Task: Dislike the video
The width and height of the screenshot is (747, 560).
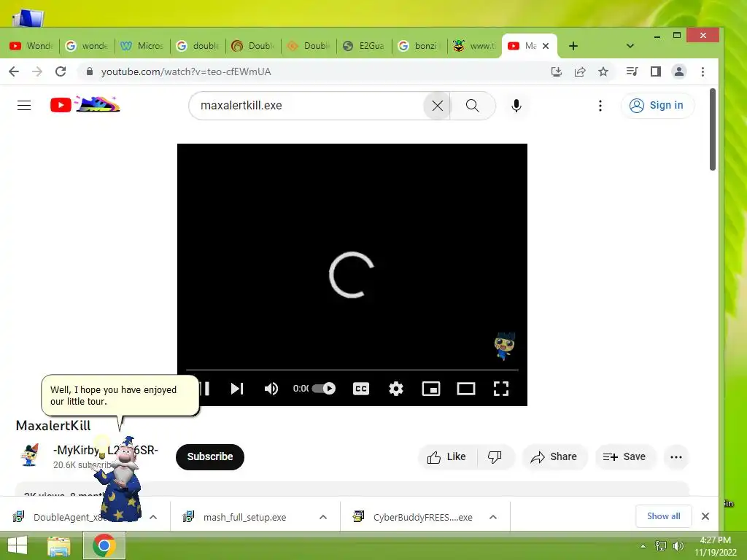Action: coord(495,457)
